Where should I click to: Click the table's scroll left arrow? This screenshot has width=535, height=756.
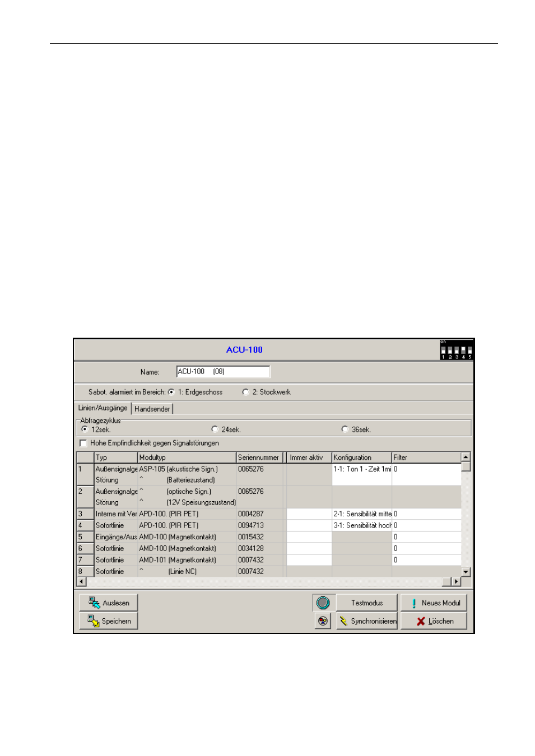coord(82,581)
